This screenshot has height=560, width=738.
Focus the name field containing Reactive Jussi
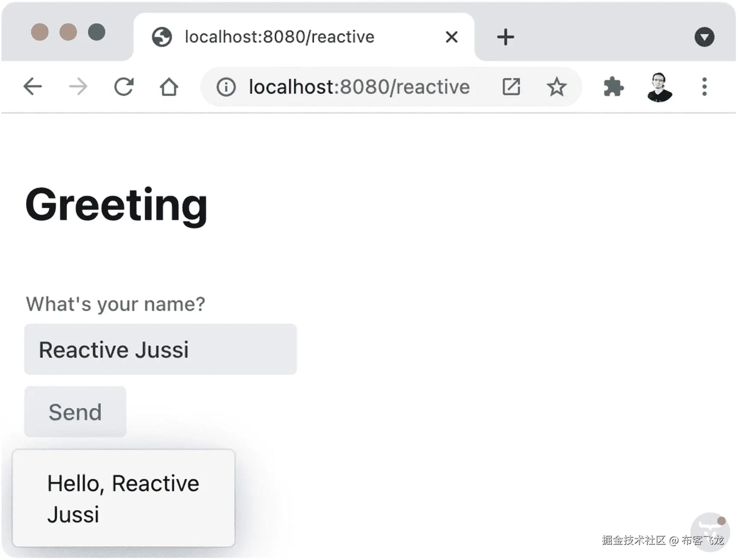pyautogui.click(x=160, y=349)
